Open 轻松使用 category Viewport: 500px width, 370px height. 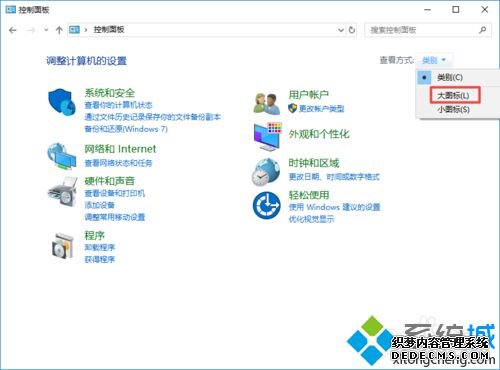309,195
